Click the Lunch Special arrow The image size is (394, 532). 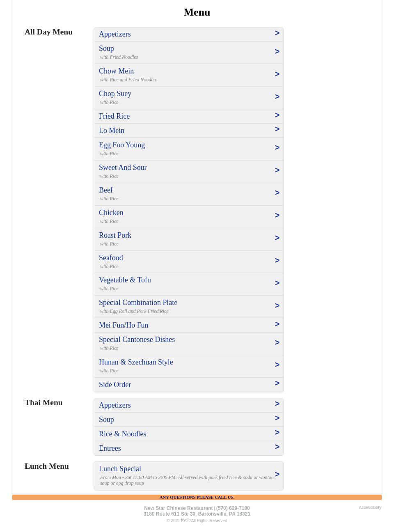coord(277,475)
